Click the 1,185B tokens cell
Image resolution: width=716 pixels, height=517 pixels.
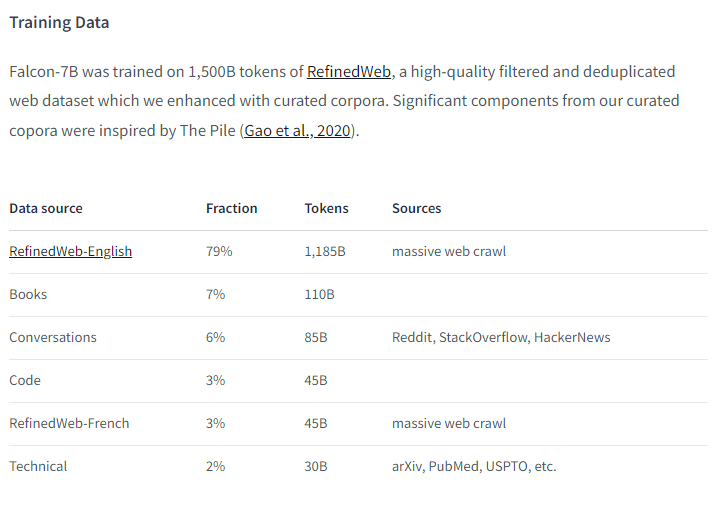tap(325, 251)
